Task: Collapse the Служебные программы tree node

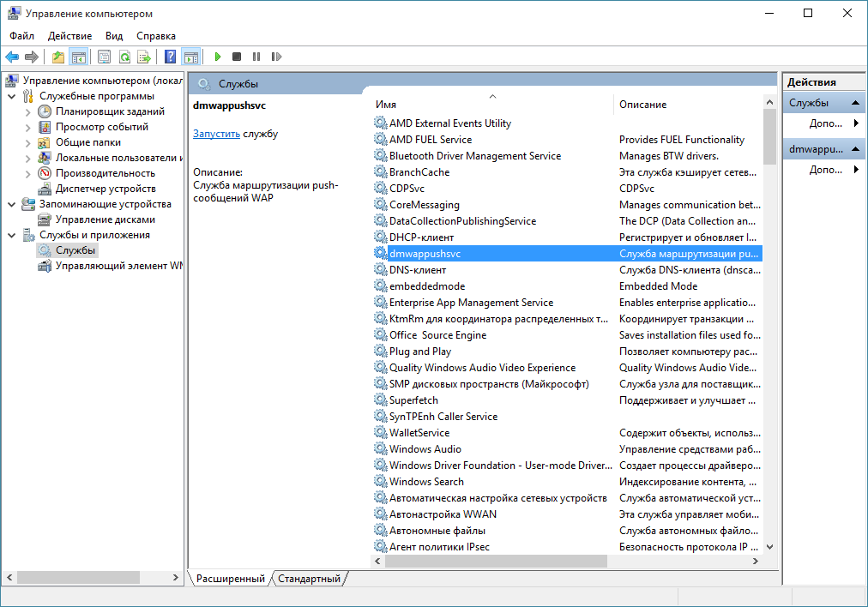Action: (11, 96)
